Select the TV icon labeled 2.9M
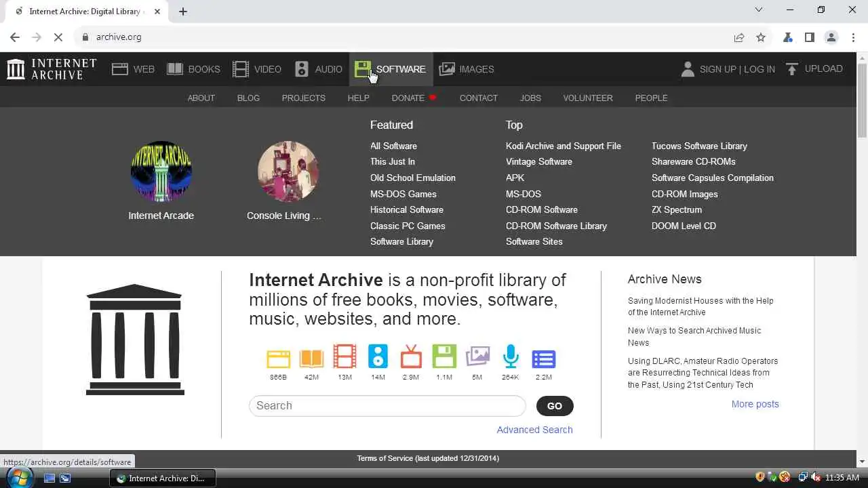The image size is (868, 488). 411,357
